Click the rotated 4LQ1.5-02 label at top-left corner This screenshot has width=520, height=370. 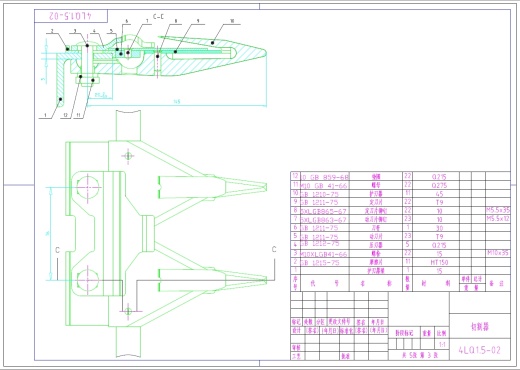coord(70,16)
